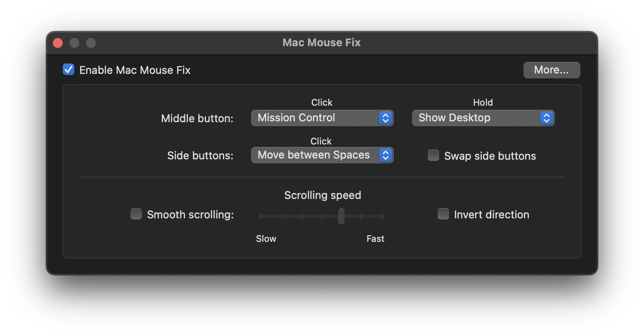
Task: Click the zoom window button
Action: click(91, 43)
